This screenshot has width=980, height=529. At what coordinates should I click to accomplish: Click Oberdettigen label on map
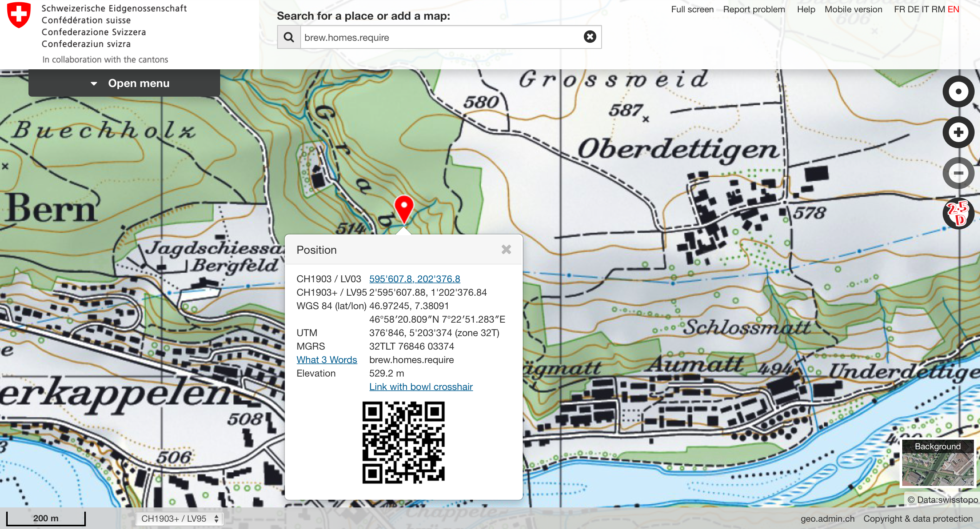678,149
